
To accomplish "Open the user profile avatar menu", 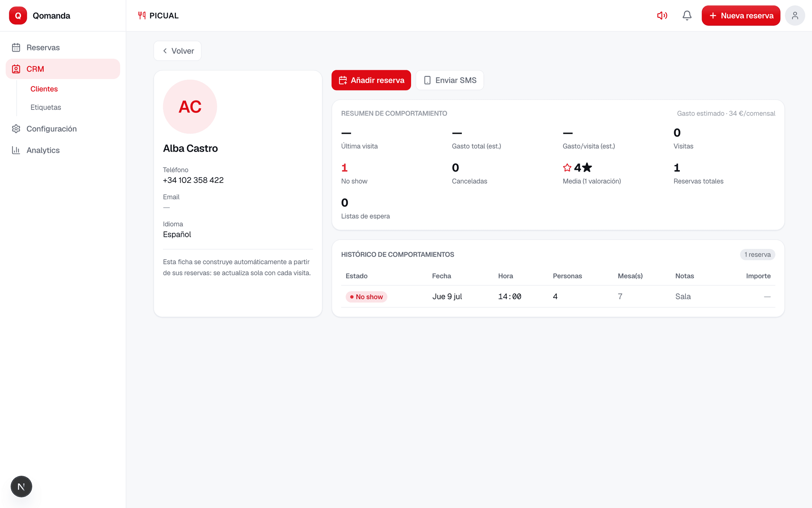I will (795, 16).
